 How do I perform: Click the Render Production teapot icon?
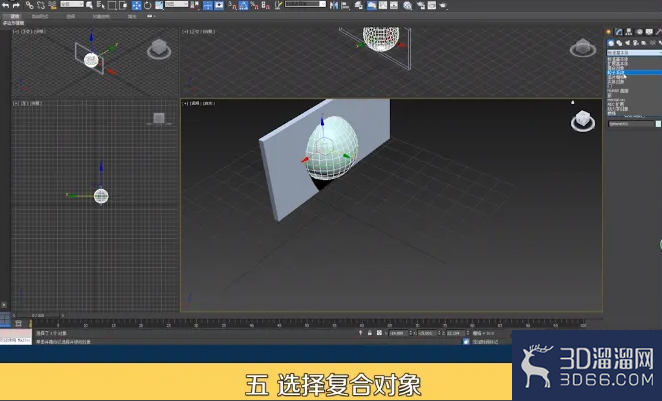[443, 5]
